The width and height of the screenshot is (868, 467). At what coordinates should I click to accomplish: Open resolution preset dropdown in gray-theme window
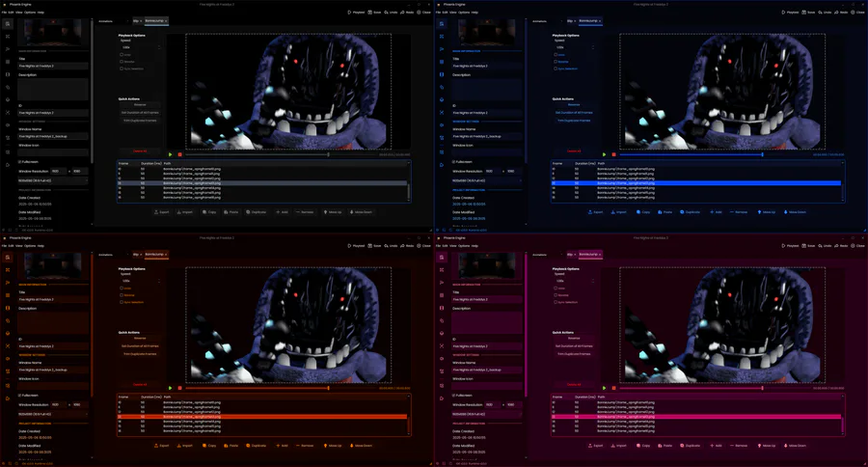point(53,180)
